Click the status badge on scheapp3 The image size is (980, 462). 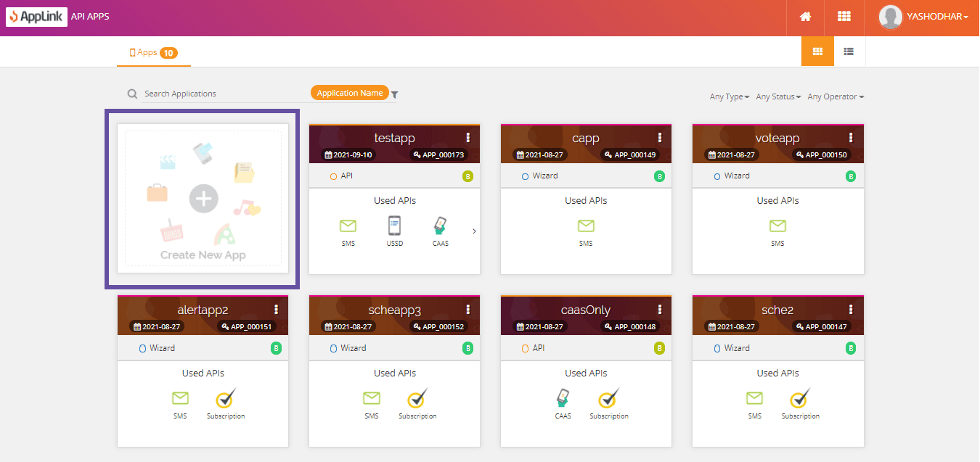(x=467, y=349)
